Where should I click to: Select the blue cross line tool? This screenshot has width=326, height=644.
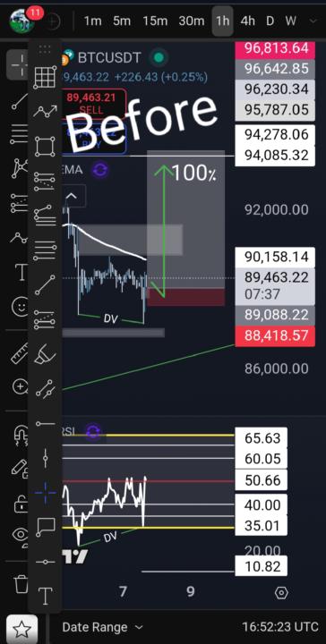45,493
